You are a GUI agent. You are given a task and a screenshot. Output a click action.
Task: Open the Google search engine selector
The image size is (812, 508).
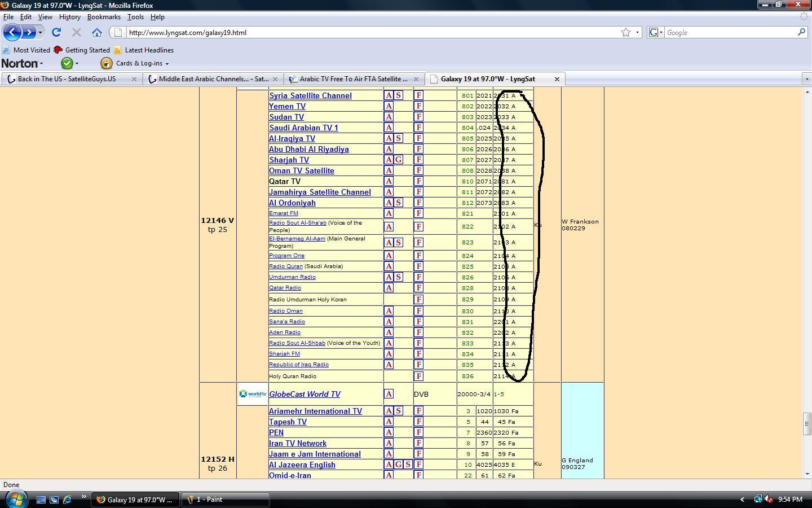point(656,32)
